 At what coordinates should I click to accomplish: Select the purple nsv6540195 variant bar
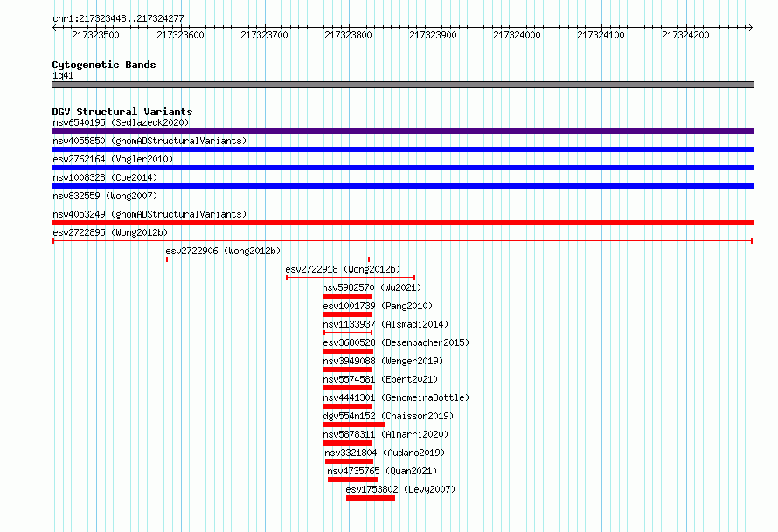coord(402,131)
